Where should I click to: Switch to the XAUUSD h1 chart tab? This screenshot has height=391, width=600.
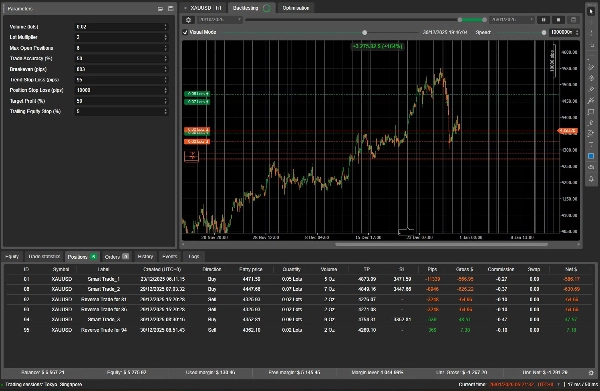[203, 8]
